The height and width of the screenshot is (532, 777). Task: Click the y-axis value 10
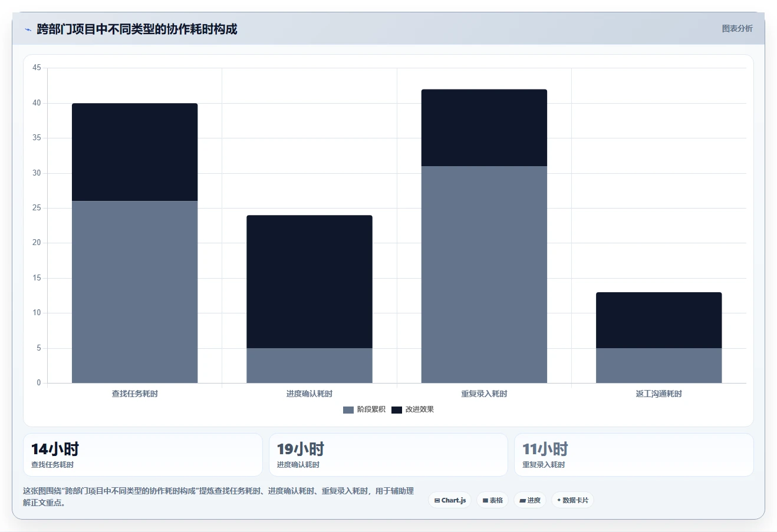click(37, 313)
